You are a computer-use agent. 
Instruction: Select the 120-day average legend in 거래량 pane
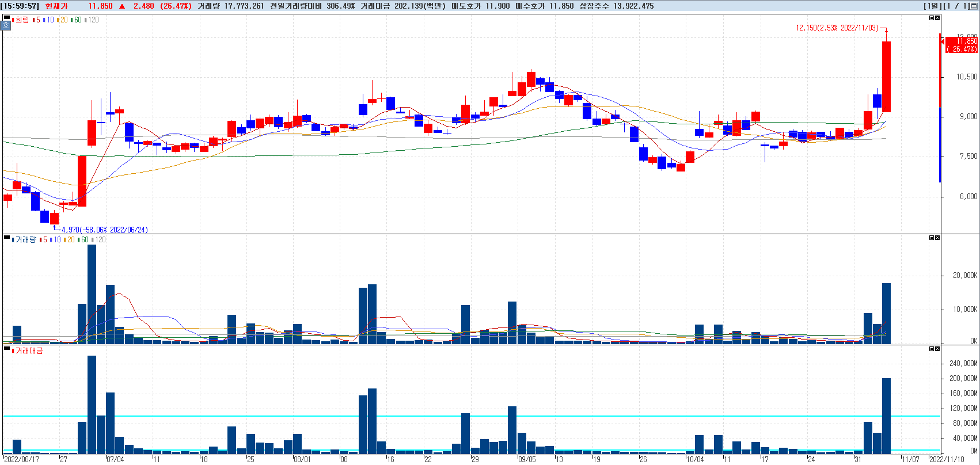point(99,239)
